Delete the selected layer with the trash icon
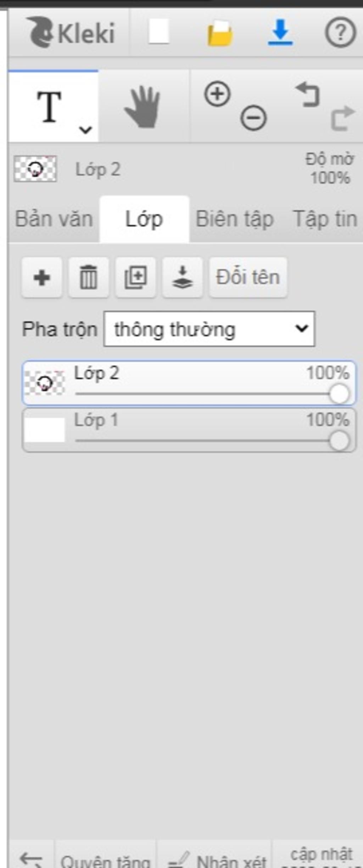Screen dimensions: 363x868 click(x=89, y=278)
